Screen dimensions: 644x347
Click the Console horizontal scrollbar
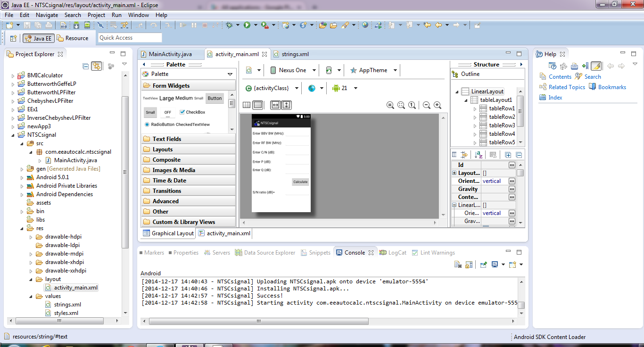(259, 322)
